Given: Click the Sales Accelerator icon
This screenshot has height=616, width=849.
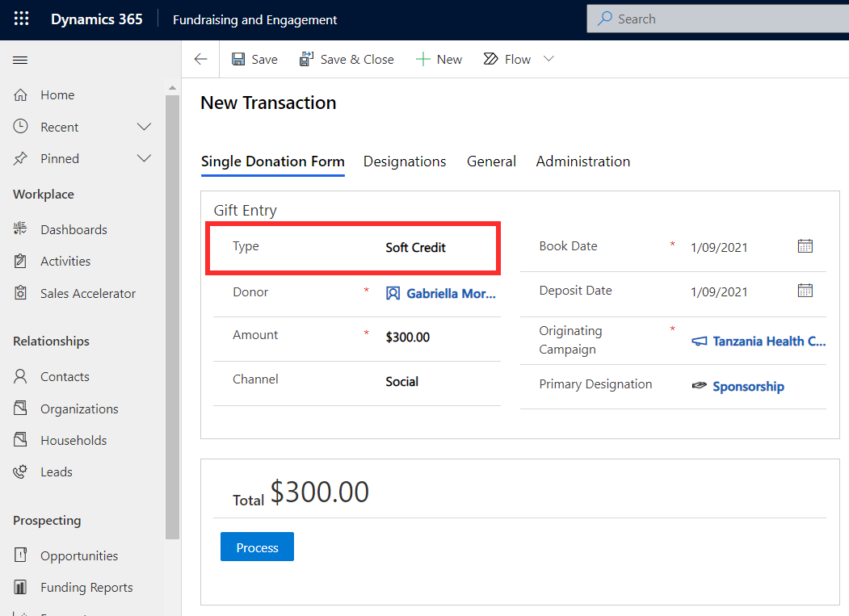Looking at the screenshot, I should point(20,293).
